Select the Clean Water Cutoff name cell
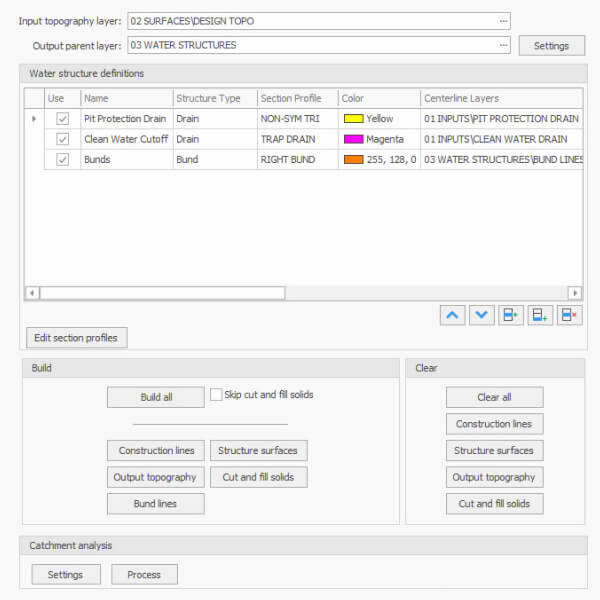 [x=127, y=139]
